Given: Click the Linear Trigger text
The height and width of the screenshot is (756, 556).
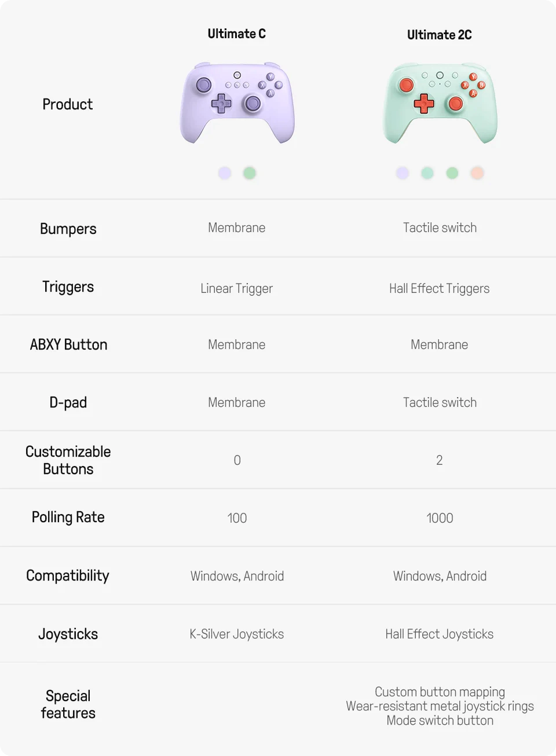Looking at the screenshot, I should [x=237, y=288].
